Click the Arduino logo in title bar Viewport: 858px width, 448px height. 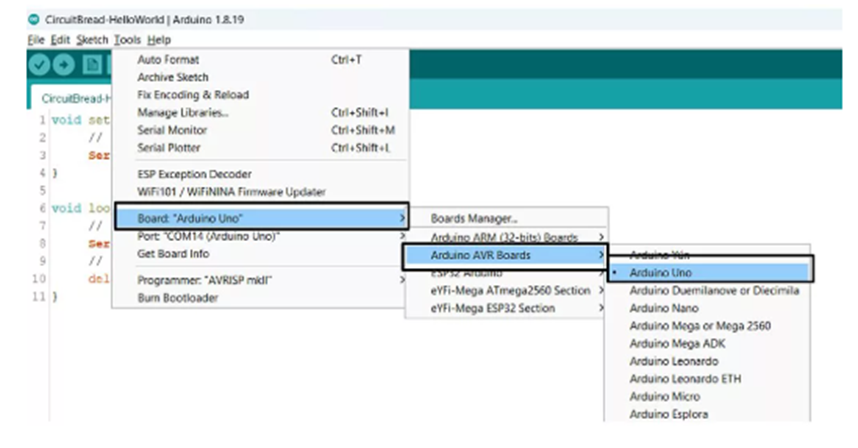(x=34, y=20)
